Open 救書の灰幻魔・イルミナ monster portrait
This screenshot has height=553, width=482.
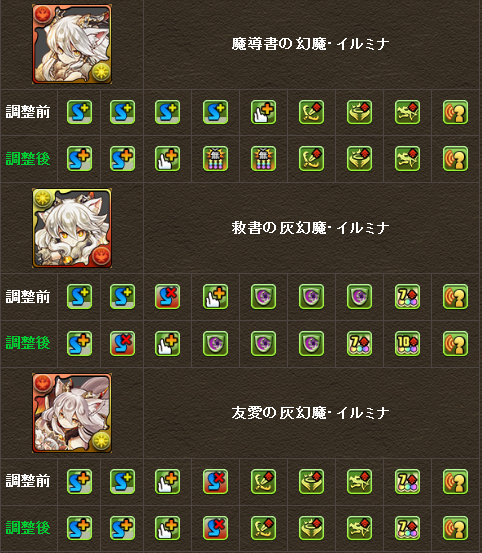tap(72, 228)
